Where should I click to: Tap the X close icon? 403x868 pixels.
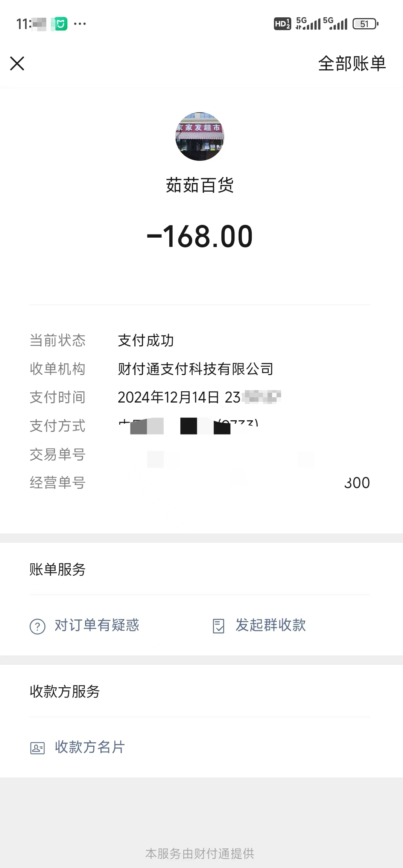click(17, 64)
